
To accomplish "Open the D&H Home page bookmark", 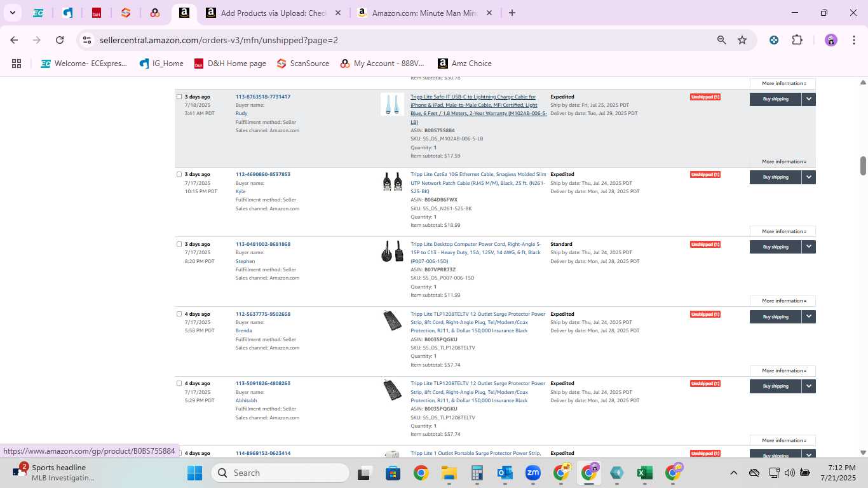I will pos(230,64).
